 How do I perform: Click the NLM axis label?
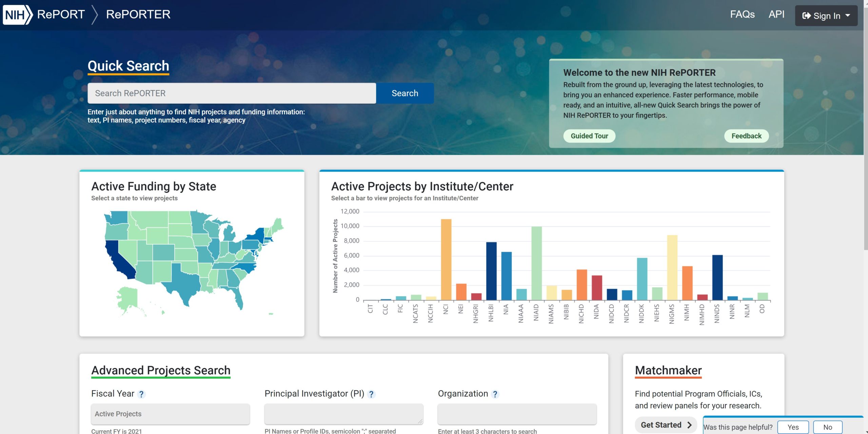pos(747,311)
